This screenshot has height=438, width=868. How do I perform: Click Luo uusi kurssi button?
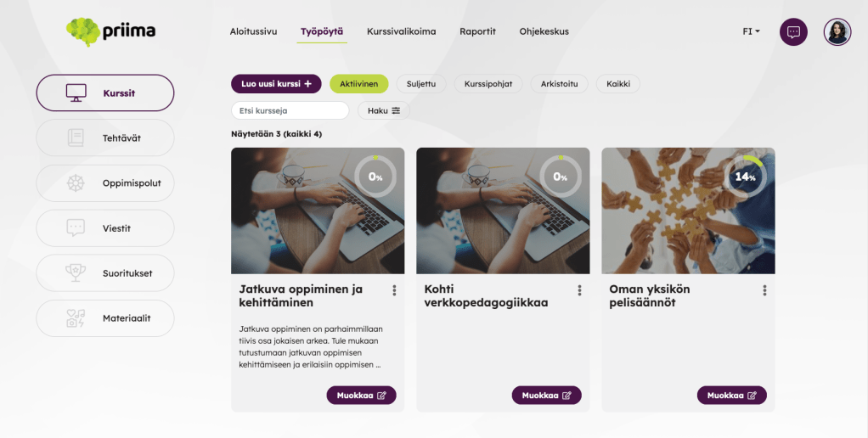276,84
